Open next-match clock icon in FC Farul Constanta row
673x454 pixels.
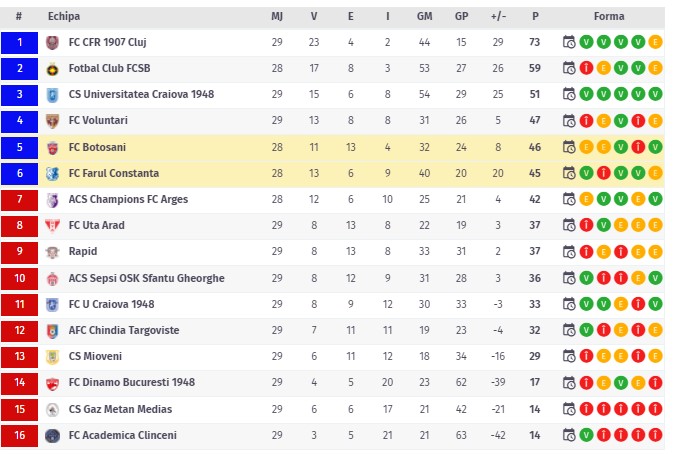pyautogui.click(x=569, y=173)
